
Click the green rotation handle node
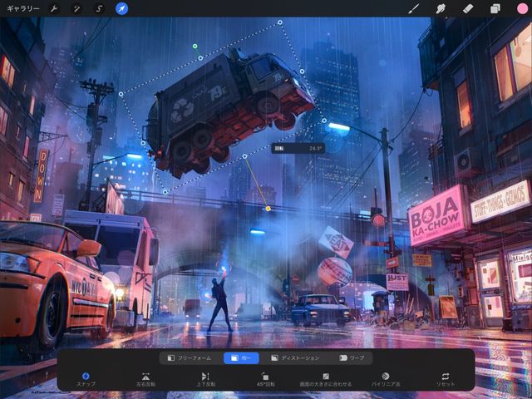click(x=195, y=47)
